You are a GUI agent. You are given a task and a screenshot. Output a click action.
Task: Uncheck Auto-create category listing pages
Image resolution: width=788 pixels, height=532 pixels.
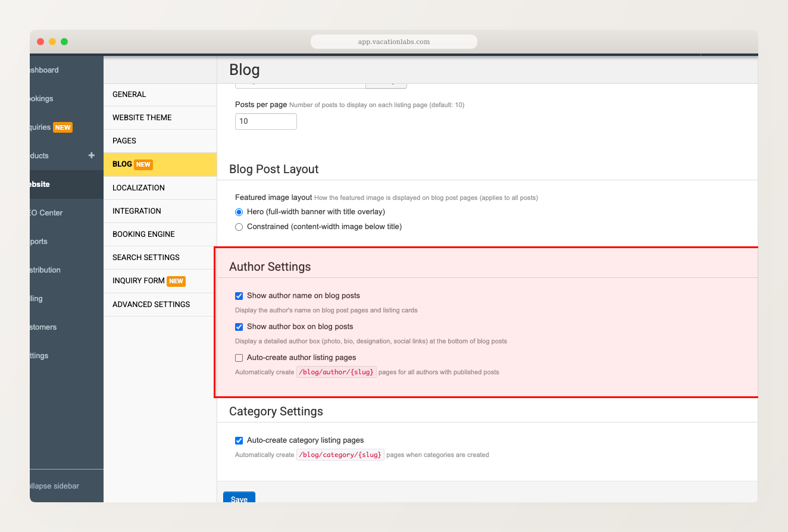pos(239,440)
